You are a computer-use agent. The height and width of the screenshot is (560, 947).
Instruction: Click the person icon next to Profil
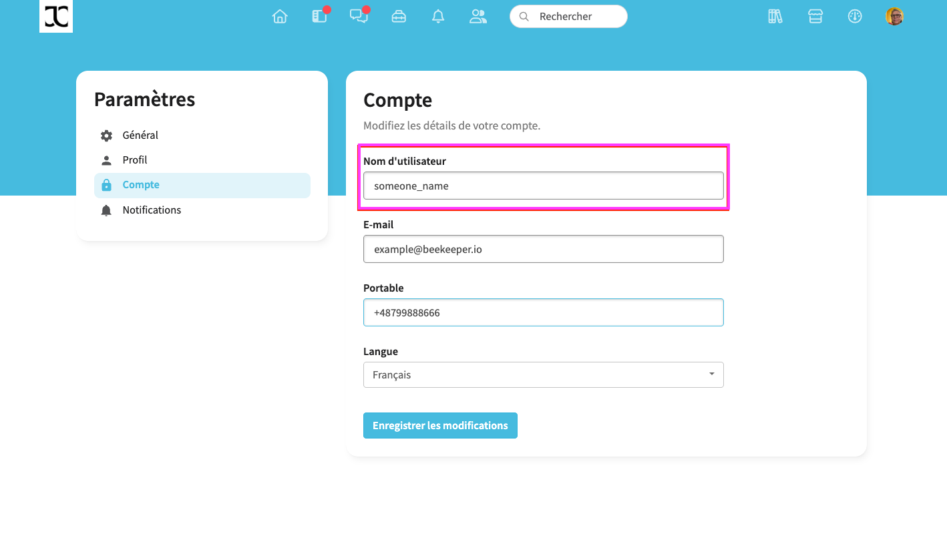coord(106,160)
